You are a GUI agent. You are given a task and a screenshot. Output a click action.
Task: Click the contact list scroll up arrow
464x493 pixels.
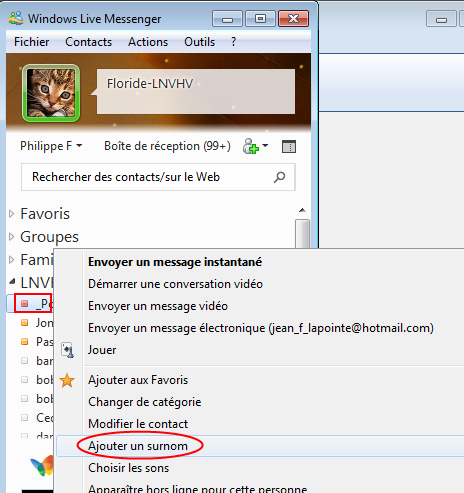tap(302, 210)
